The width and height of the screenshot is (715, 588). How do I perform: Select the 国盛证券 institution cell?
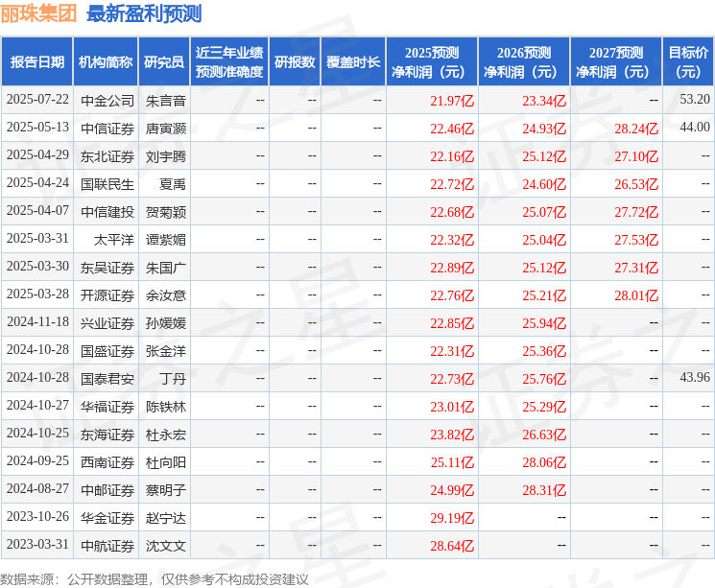(x=107, y=351)
